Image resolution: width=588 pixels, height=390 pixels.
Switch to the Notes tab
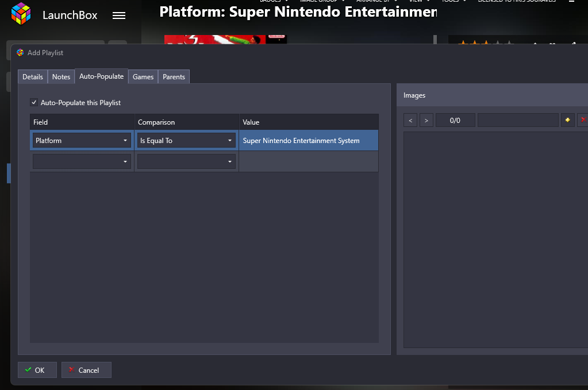click(x=61, y=77)
